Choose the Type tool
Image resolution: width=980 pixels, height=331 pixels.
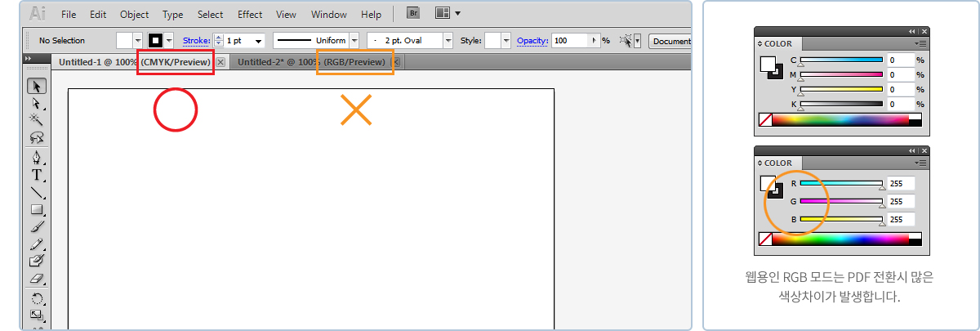[37, 175]
